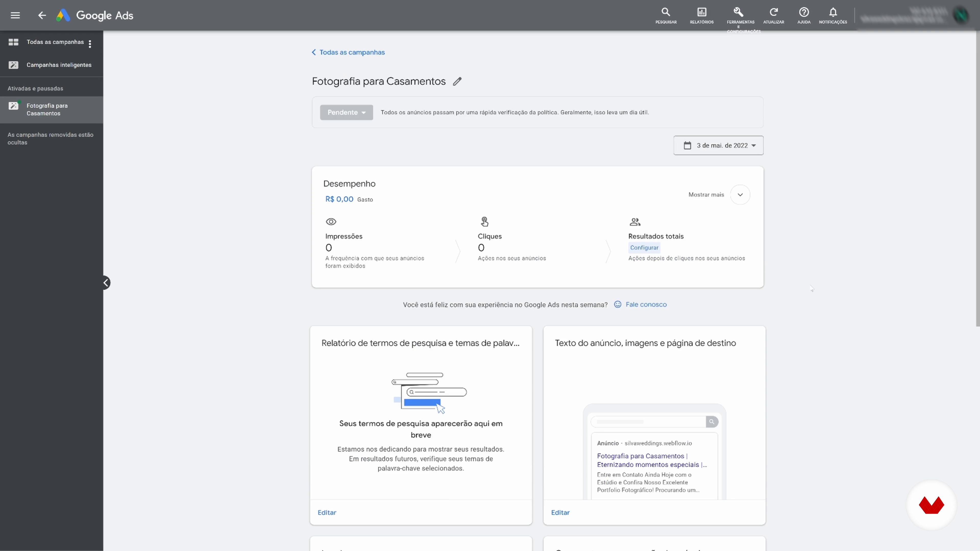Click the Todas as campanhas breadcrumb link
Image resolution: width=980 pixels, height=551 pixels.
pos(348,52)
